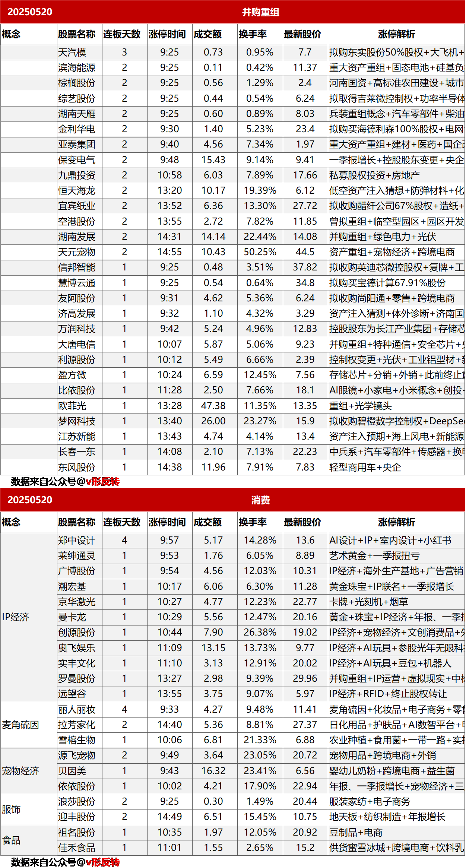466x868 pixels.
Task: Select stock name 济高发展
Action: pyautogui.click(x=77, y=313)
